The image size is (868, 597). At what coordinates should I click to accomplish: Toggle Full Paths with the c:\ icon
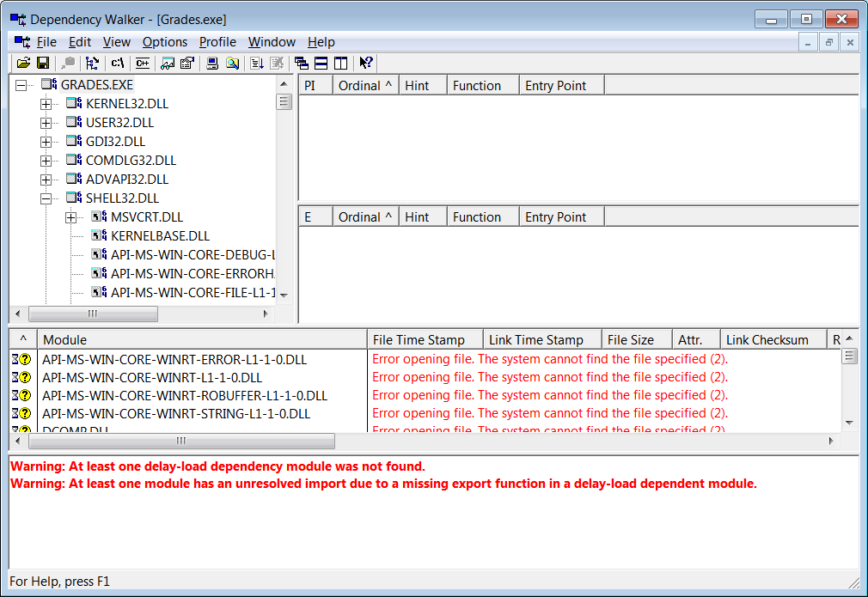coord(118,63)
